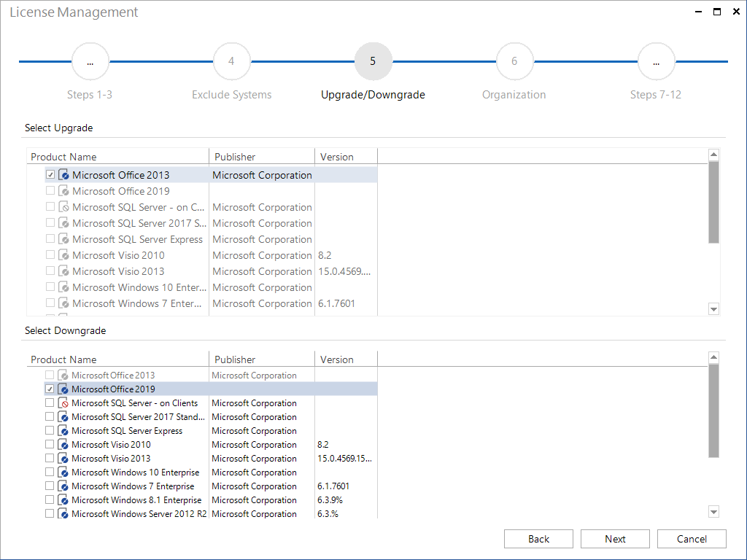Click the Windows 7 Enterprise upgrade row icon
The height and width of the screenshot is (560, 747).
coord(64,303)
